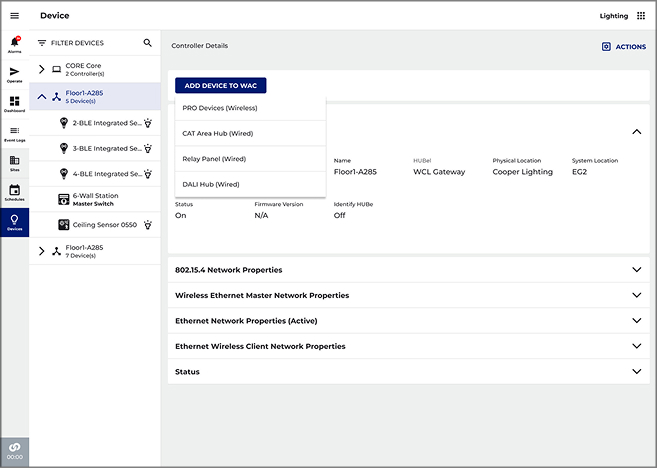Click the EG2 system location value

(579, 172)
